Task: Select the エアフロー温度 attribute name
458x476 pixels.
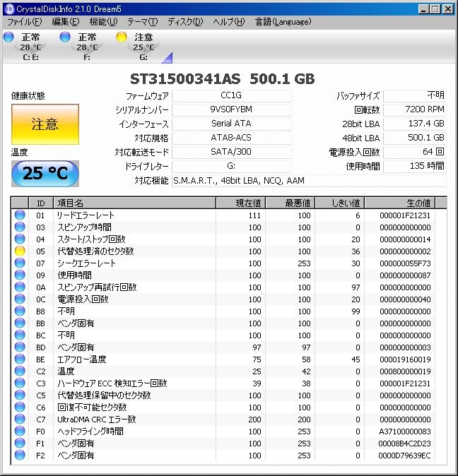Action: tap(82, 359)
